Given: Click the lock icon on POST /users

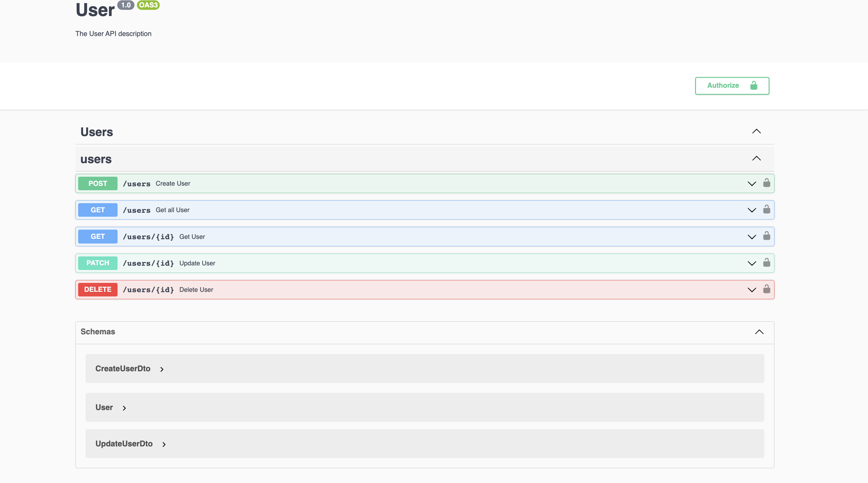Looking at the screenshot, I should (x=766, y=183).
